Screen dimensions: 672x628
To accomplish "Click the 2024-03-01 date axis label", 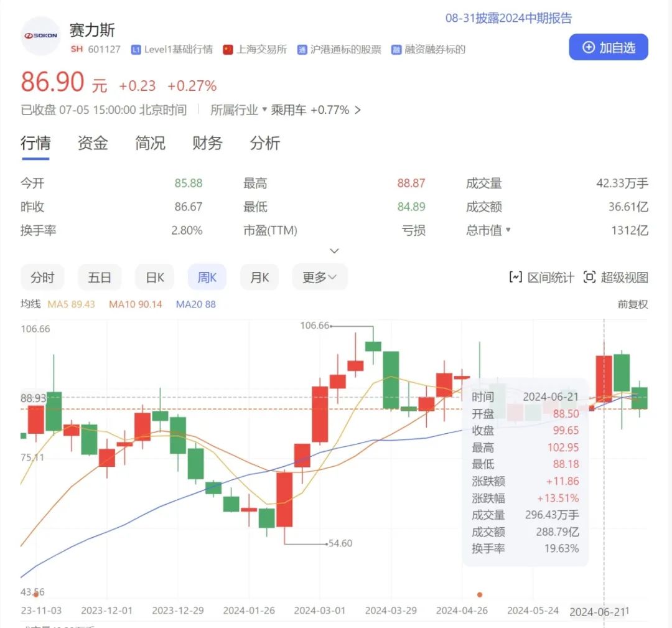I will [320, 611].
